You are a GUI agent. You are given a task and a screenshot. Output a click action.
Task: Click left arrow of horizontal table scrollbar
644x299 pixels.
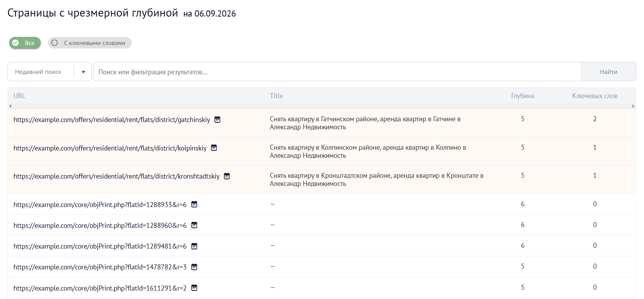[10, 106]
